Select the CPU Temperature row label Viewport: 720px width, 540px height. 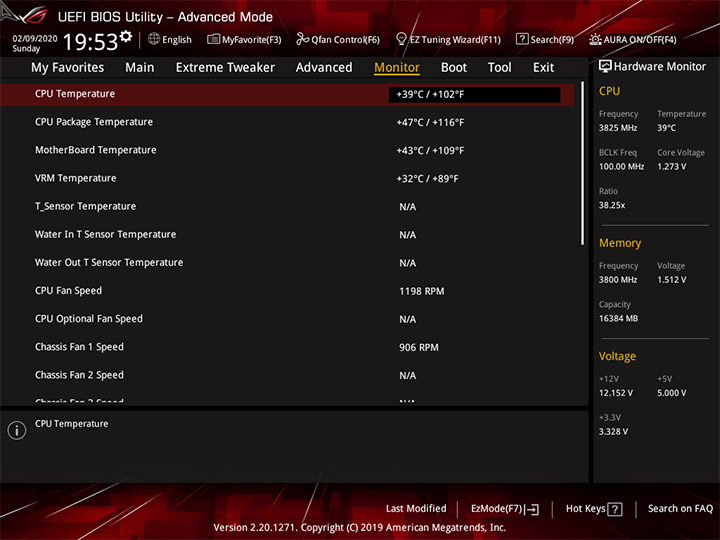[x=75, y=94]
